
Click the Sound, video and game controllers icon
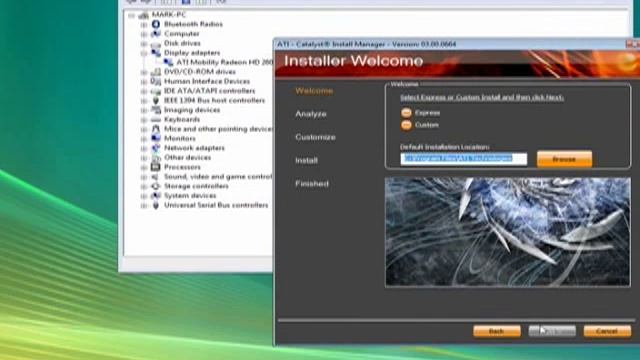156,177
